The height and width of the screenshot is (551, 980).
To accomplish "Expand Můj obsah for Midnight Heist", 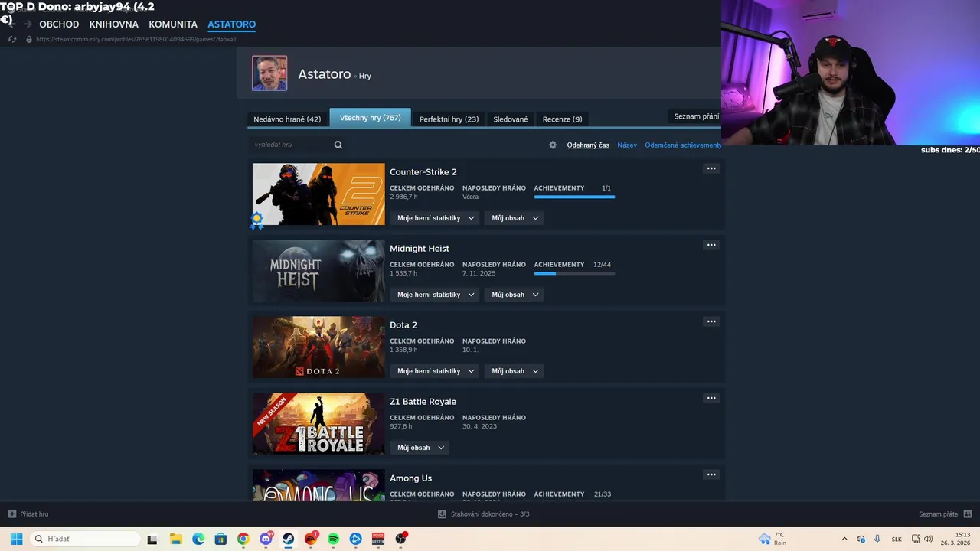I will point(514,295).
